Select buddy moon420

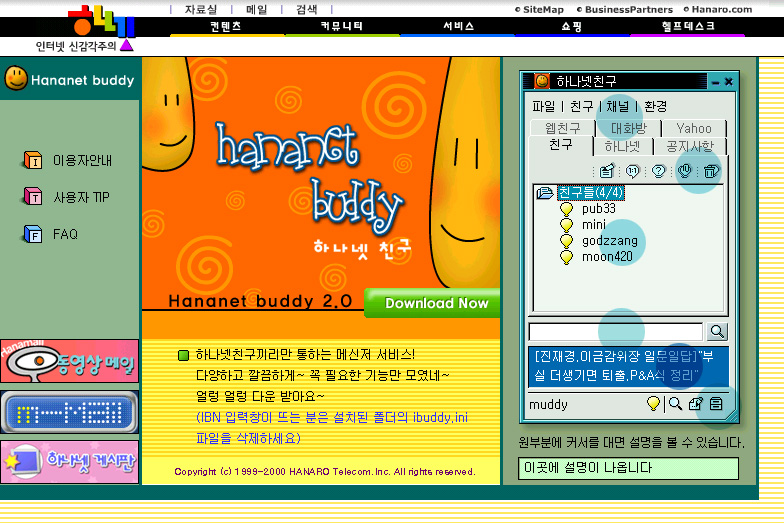coord(607,256)
